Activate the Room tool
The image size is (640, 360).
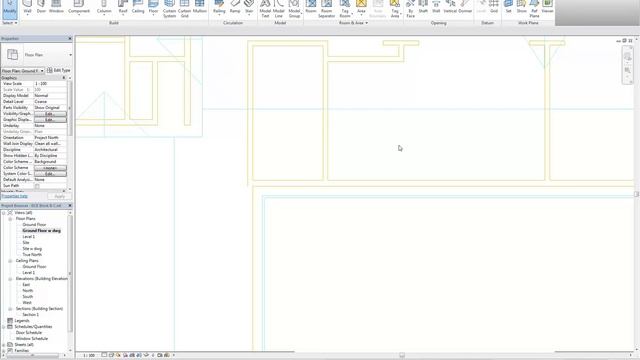point(311,7)
